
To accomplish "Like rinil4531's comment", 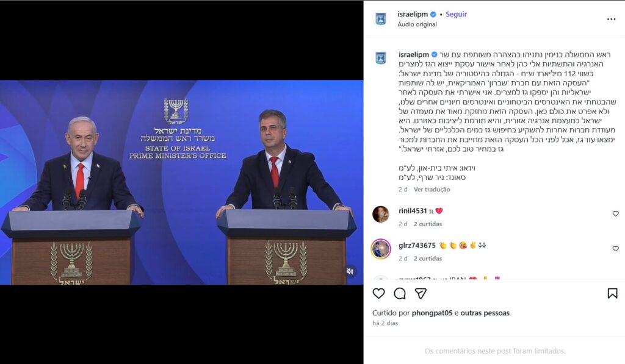I will 615,214.
